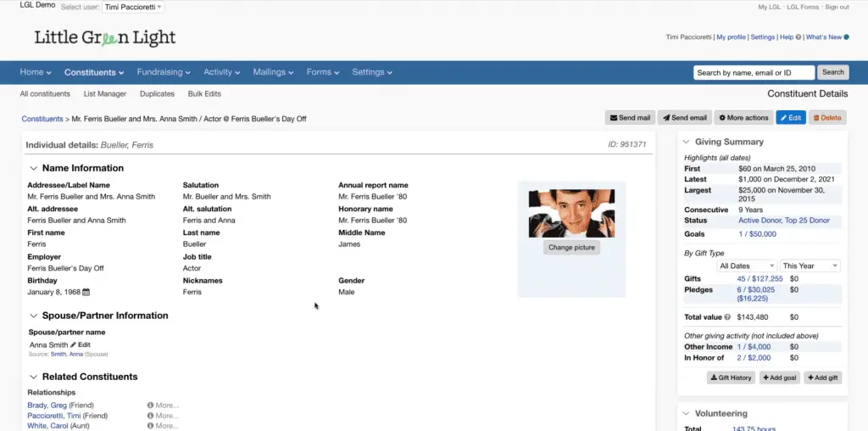The height and width of the screenshot is (431, 868).
Task: Open the All Dates dropdown
Action: coord(746,266)
